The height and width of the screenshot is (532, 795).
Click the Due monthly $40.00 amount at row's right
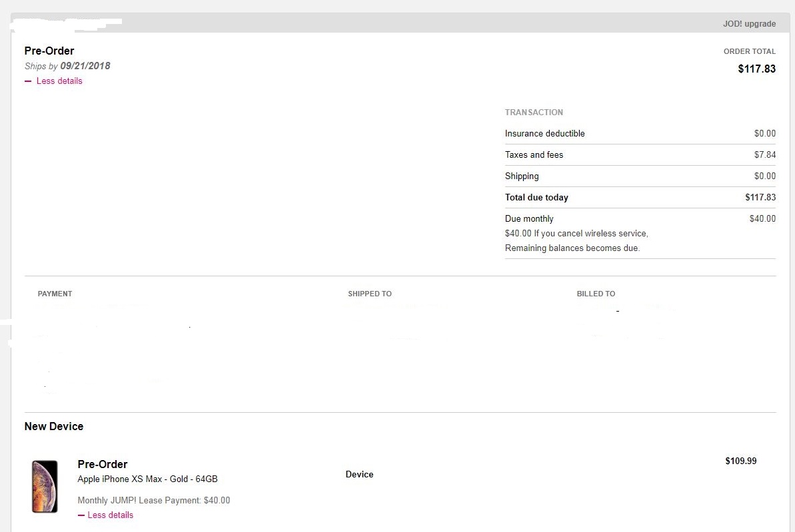click(762, 218)
